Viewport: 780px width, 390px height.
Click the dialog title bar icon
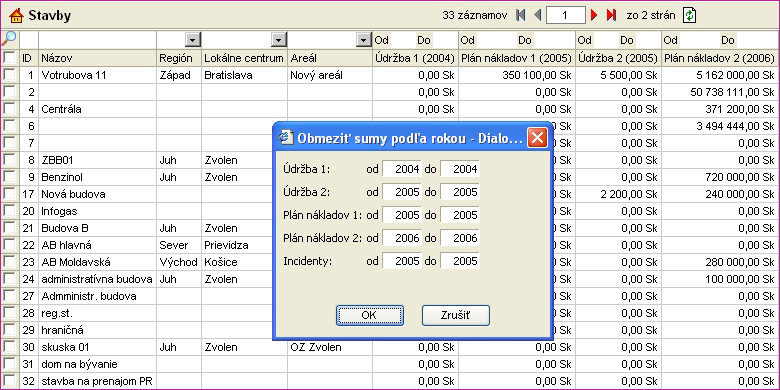286,138
